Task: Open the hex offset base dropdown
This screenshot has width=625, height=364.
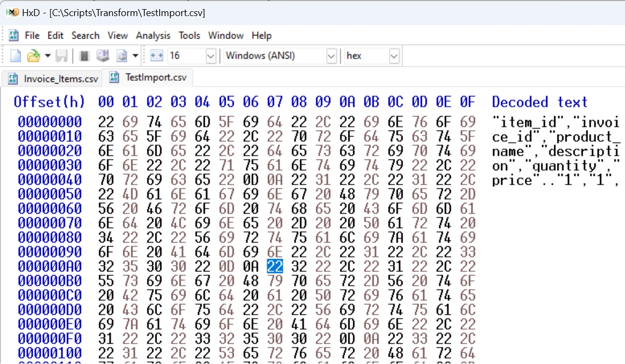Action: point(395,56)
